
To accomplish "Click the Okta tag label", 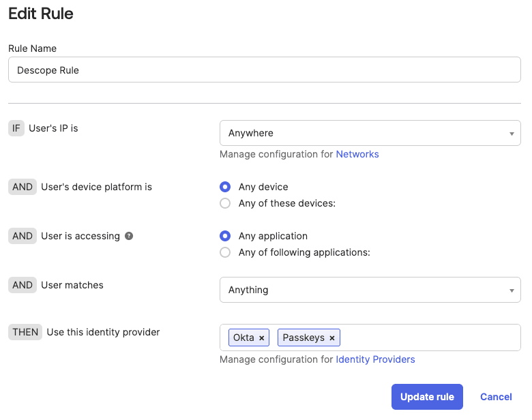I will click(x=243, y=338).
